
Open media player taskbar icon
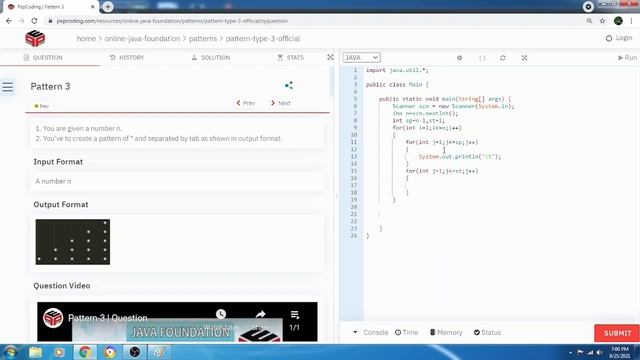pyautogui.click(x=60, y=352)
